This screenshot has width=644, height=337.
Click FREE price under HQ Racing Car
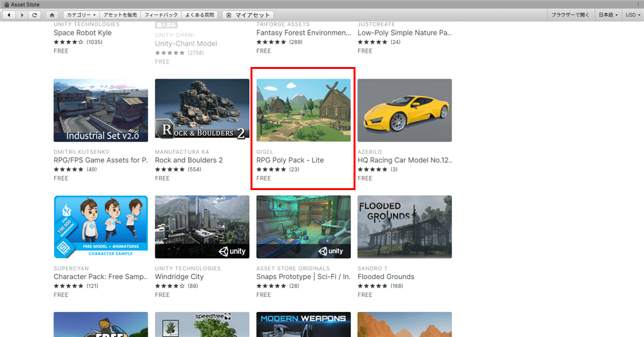coord(365,178)
